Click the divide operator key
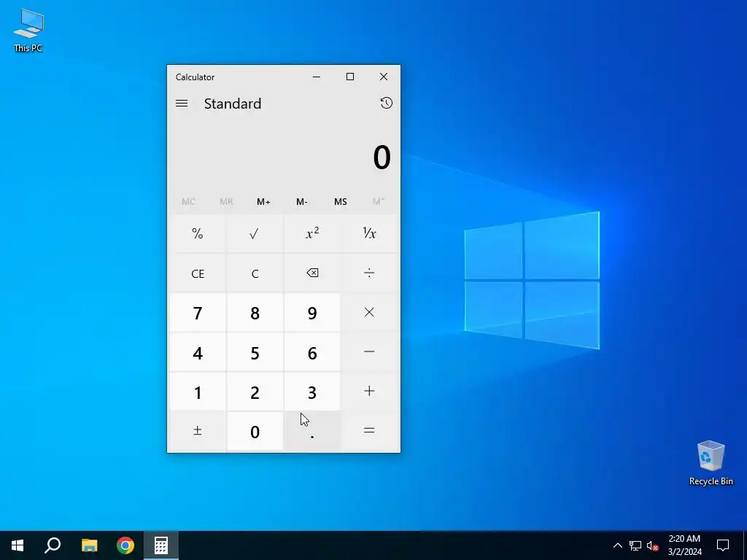Screen dimensions: 747x560 tap(369, 273)
